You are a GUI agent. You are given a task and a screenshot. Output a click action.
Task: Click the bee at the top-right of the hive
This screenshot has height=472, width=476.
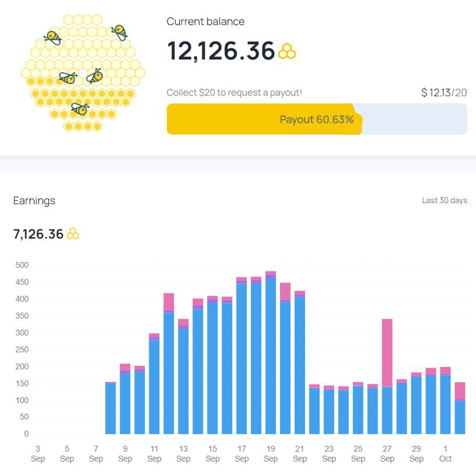(x=120, y=32)
